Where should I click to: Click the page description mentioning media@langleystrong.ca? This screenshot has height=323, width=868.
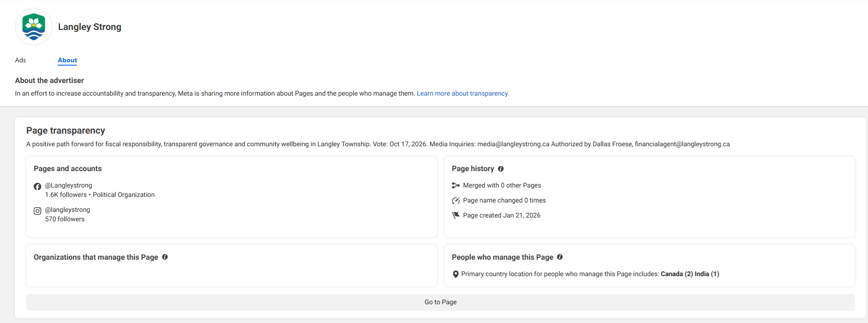pos(378,144)
